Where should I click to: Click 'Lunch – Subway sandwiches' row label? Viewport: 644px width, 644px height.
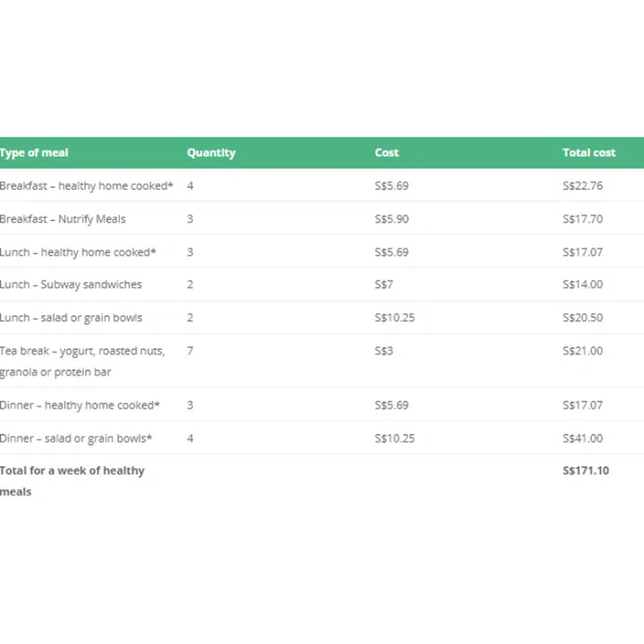(71, 284)
